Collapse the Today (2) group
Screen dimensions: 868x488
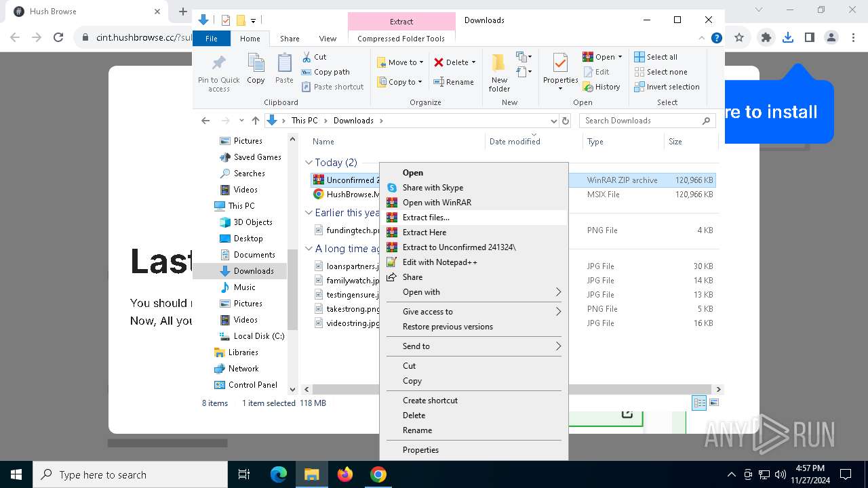tap(309, 163)
